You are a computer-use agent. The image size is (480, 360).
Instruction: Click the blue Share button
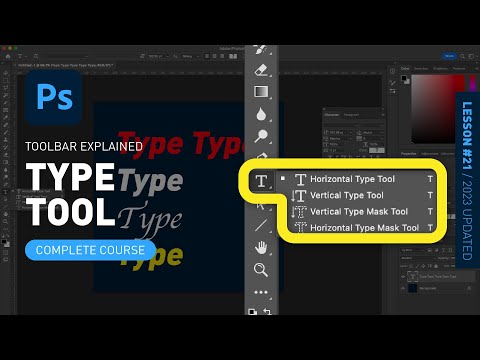[x=449, y=56]
